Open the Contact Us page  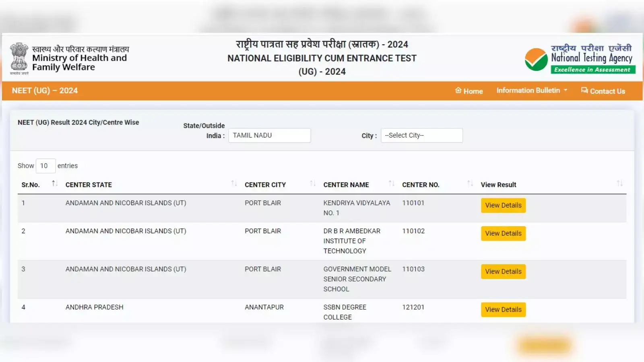pos(603,91)
